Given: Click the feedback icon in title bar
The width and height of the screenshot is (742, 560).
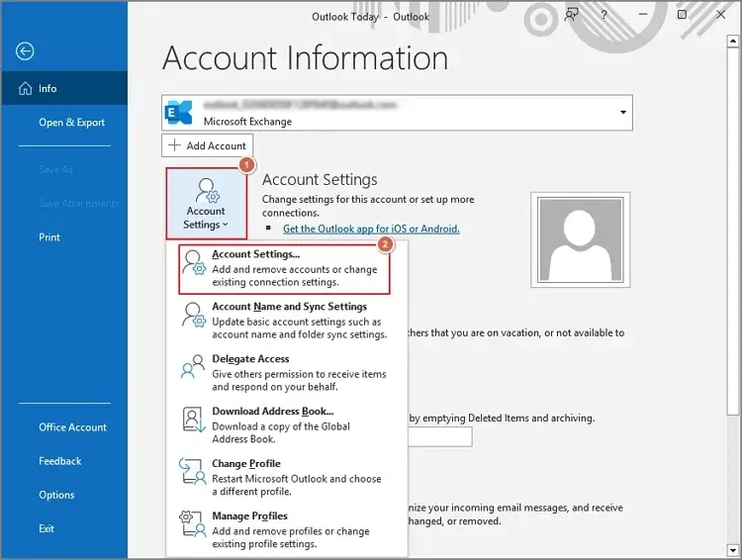Looking at the screenshot, I should 571,15.
